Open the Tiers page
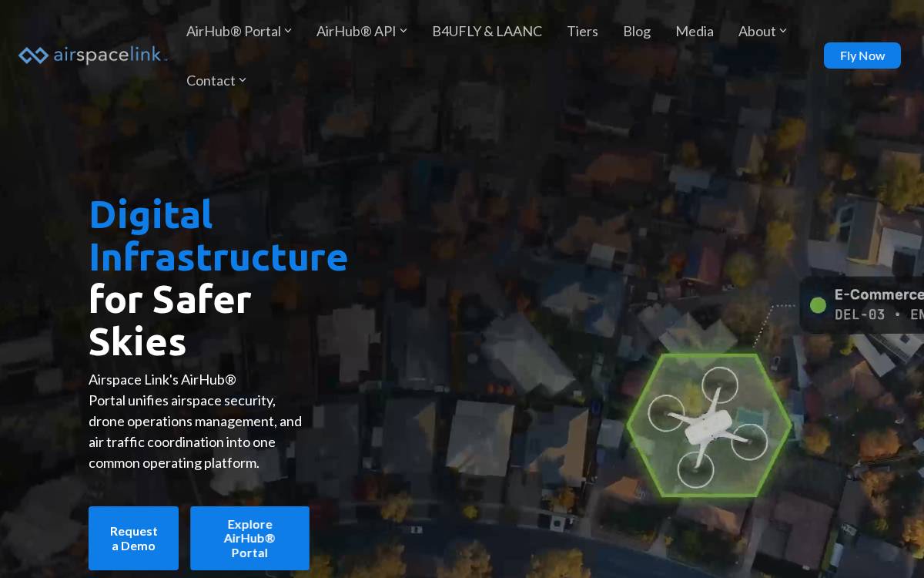The width and height of the screenshot is (924, 578). pos(583,32)
